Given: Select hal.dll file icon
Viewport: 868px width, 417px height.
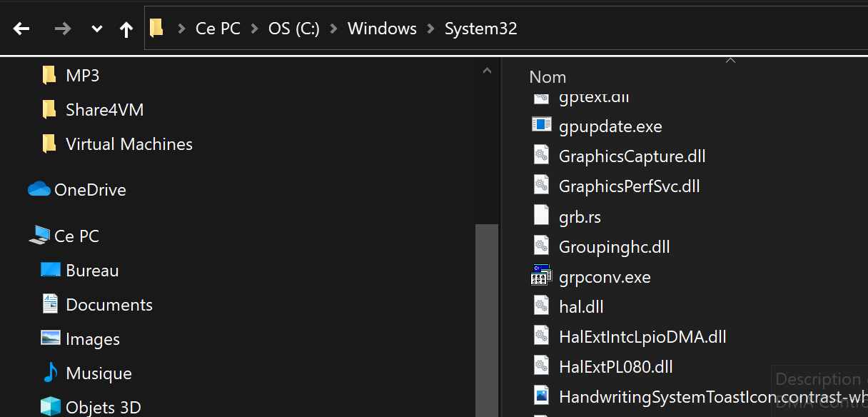Looking at the screenshot, I should pos(542,306).
